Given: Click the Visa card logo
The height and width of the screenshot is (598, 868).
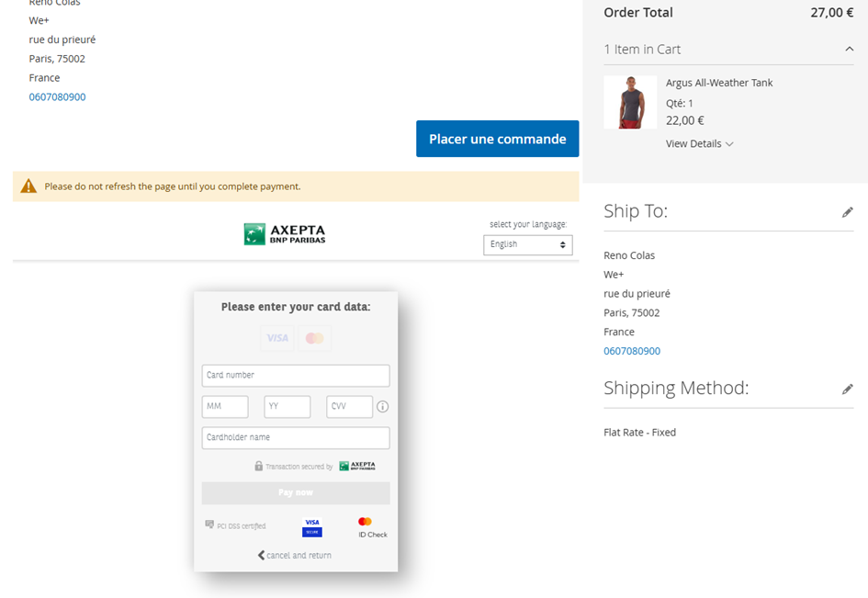Looking at the screenshot, I should click(277, 338).
